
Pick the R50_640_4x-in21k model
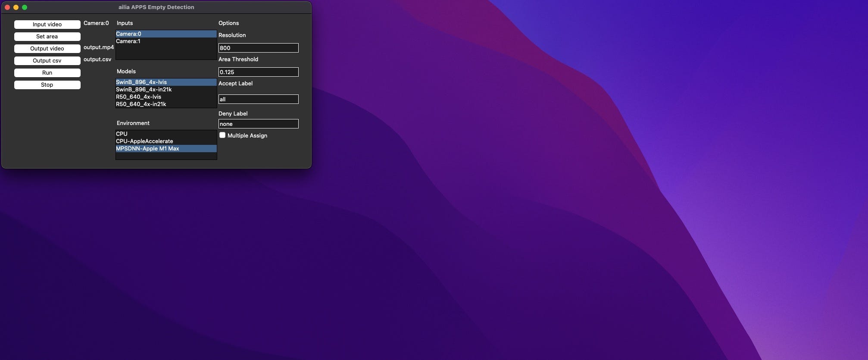pyautogui.click(x=166, y=104)
